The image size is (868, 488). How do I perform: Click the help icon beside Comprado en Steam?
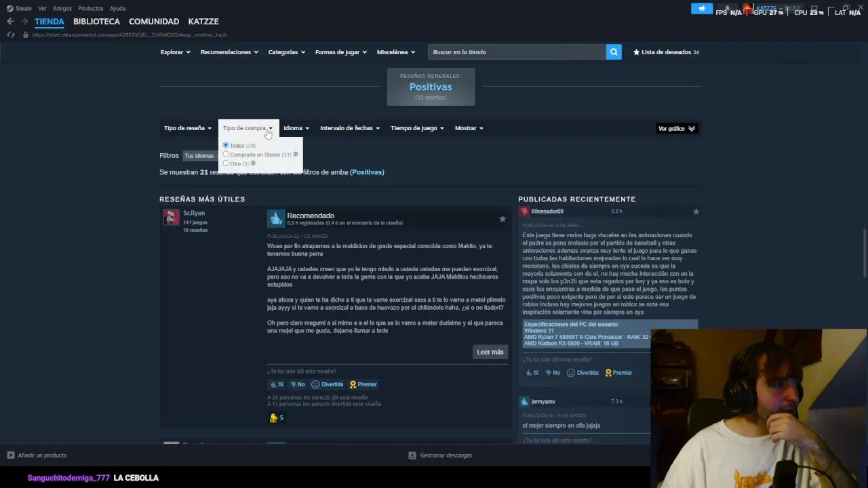296,155
